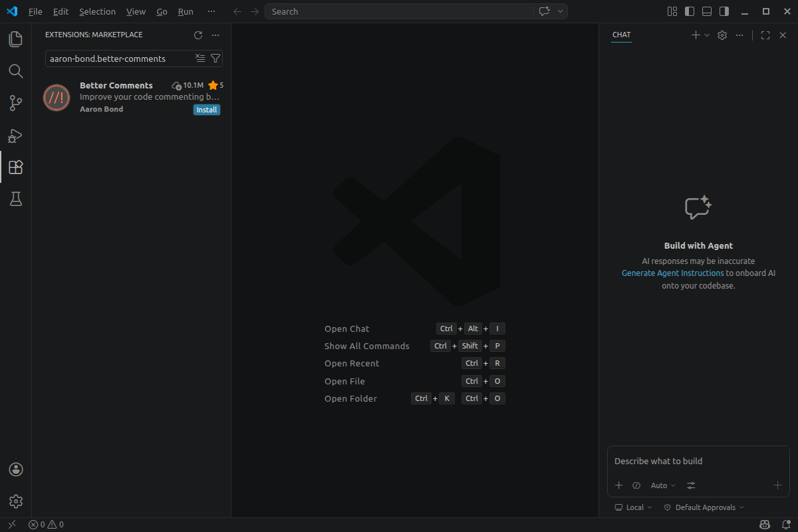Viewport: 798px width, 532px height.
Task: Open the File menu
Action: pos(35,11)
